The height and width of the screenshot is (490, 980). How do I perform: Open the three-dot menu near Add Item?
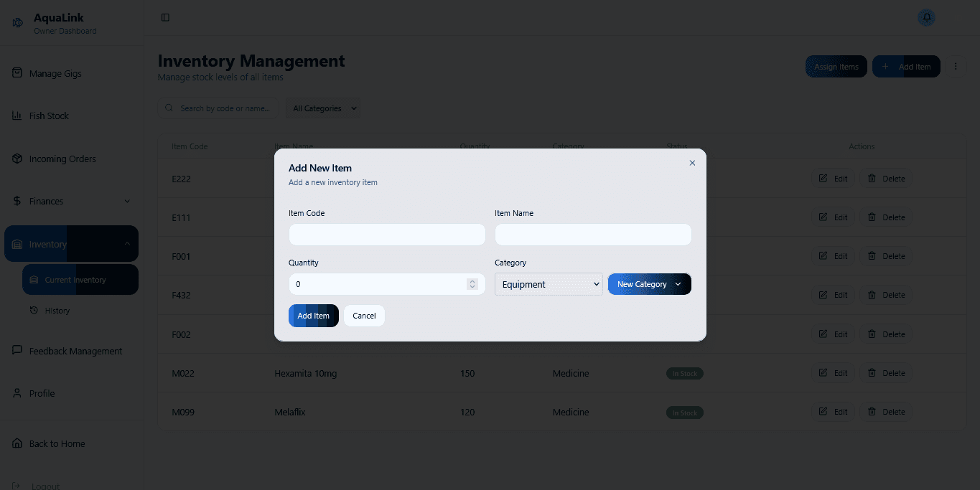click(x=956, y=66)
